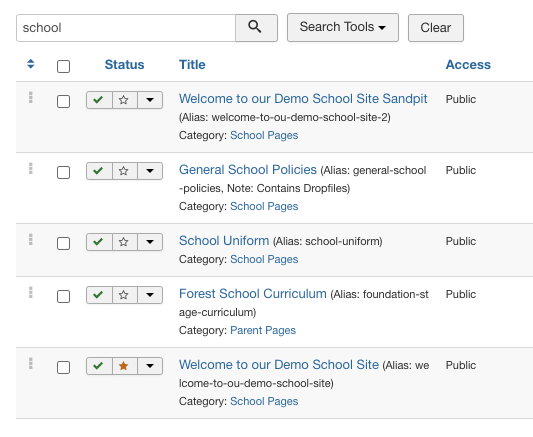Viewport: 533px width, 437px height.
Task: Grab drag handle for General School Policies row
Action: pyautogui.click(x=31, y=169)
